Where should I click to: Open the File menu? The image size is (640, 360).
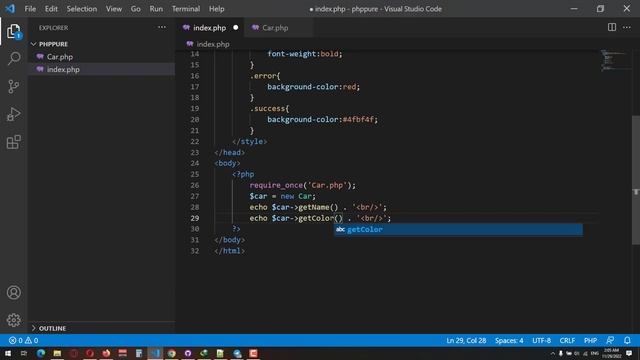[30, 9]
